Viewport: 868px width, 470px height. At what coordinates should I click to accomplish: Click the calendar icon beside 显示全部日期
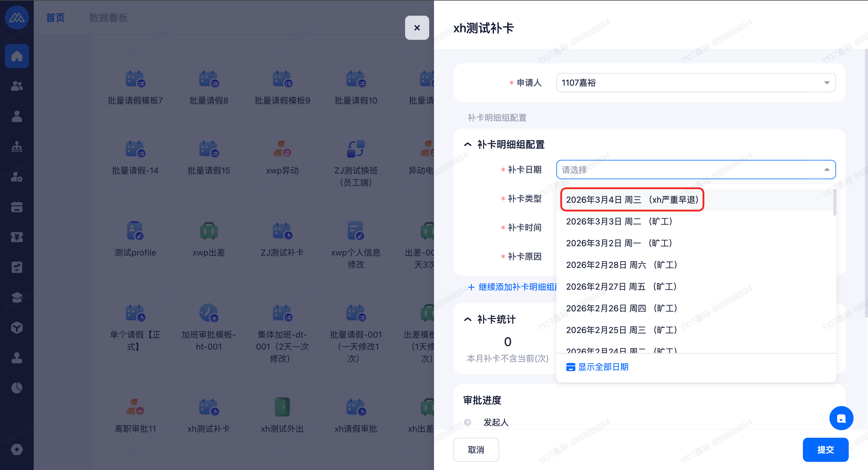(x=570, y=367)
